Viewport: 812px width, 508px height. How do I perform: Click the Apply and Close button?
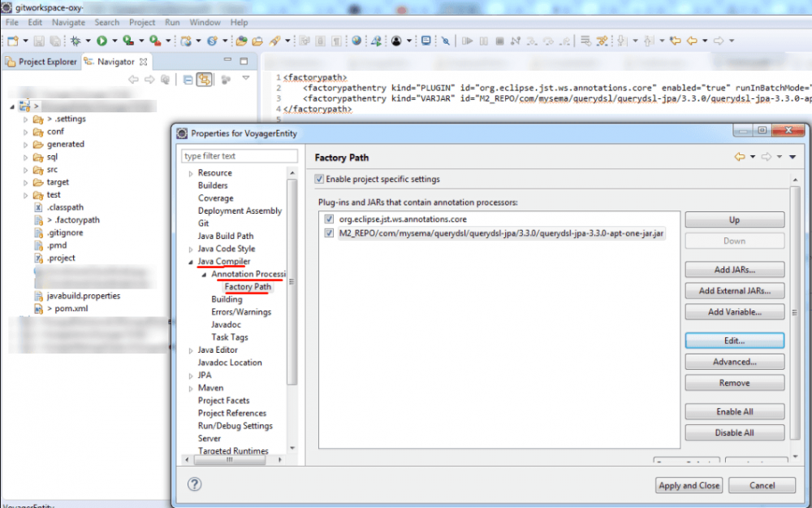[689, 485]
